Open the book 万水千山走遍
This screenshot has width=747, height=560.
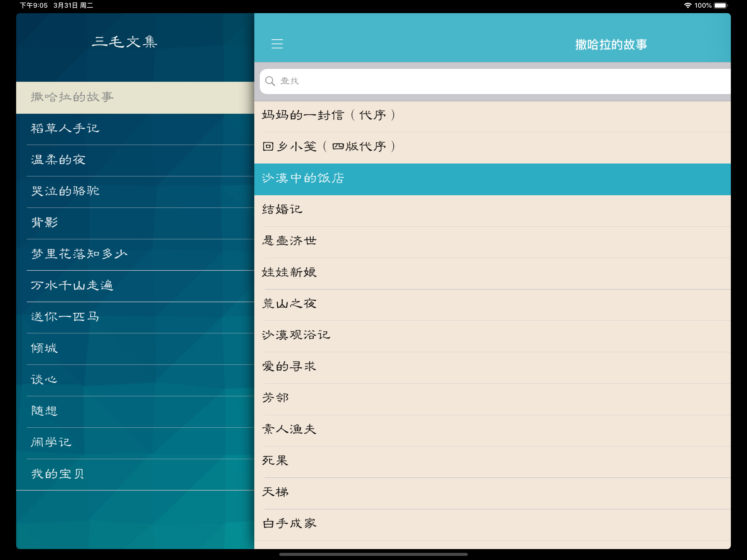135,286
